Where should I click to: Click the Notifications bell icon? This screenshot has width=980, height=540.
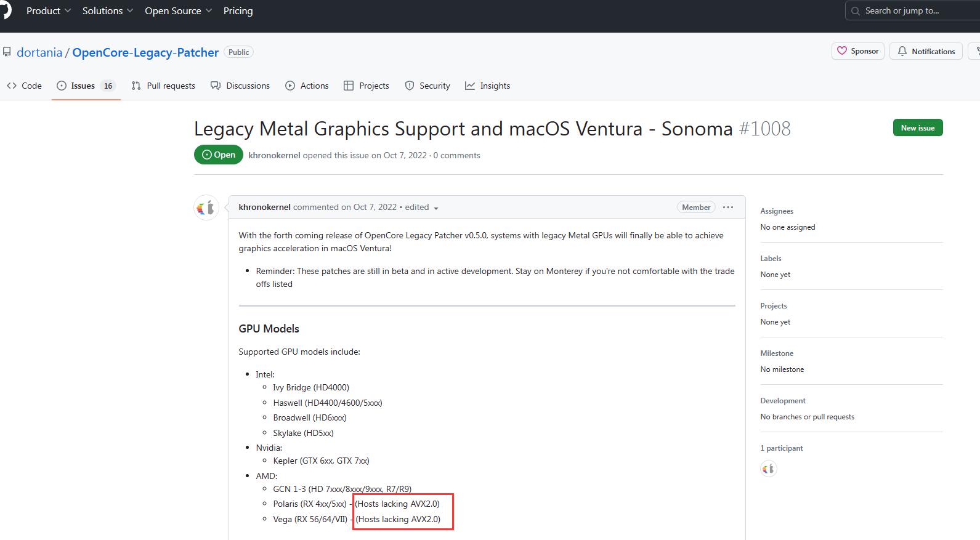click(902, 51)
